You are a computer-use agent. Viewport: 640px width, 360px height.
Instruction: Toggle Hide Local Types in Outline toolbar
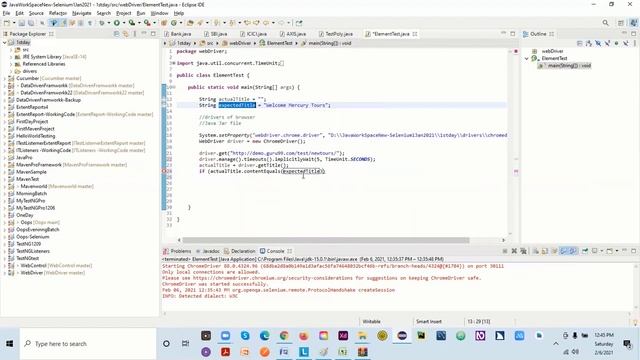pyautogui.click(x=625, y=43)
